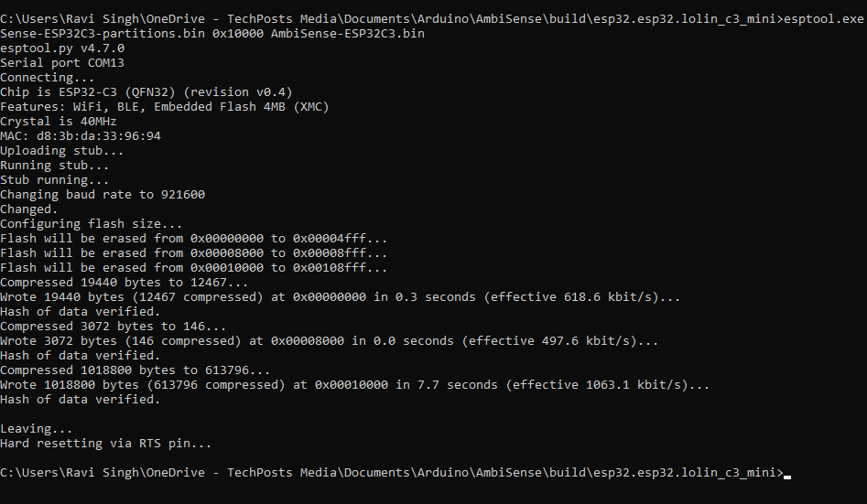Click 'Hard resetting via RTS pin...' text
The height and width of the screenshot is (504, 867).
105,444
